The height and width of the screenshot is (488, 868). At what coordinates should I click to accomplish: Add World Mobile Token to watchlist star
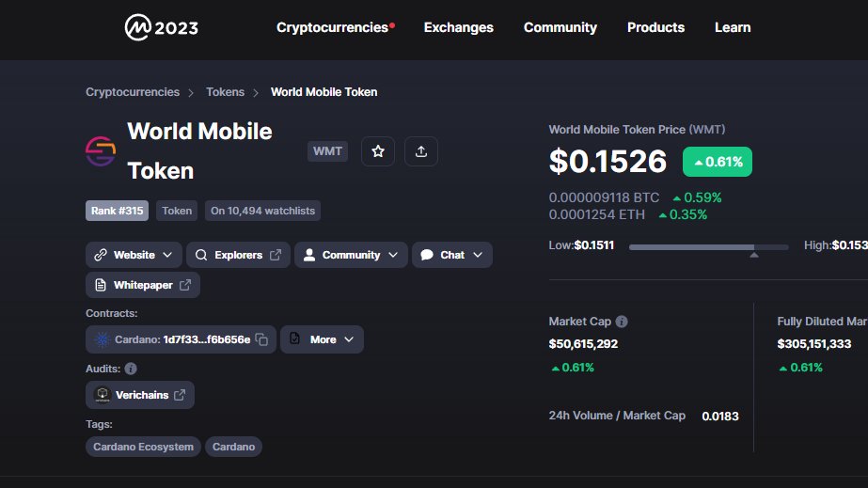click(378, 151)
